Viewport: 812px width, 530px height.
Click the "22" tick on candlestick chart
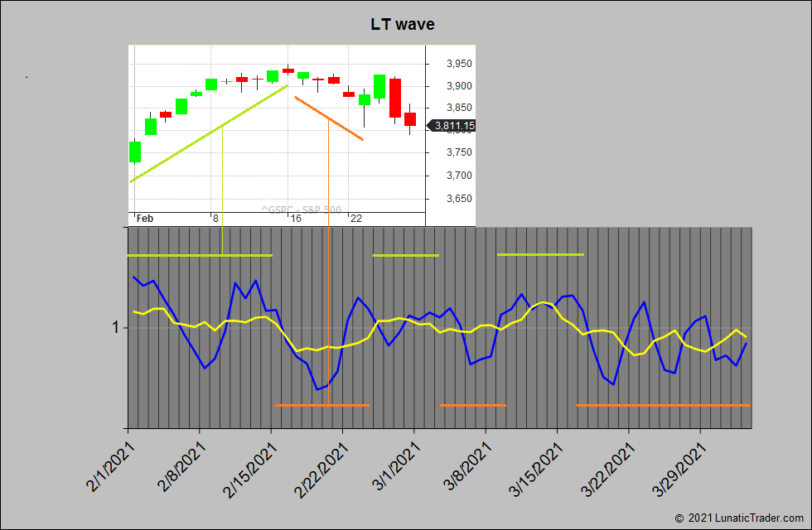[x=355, y=219]
